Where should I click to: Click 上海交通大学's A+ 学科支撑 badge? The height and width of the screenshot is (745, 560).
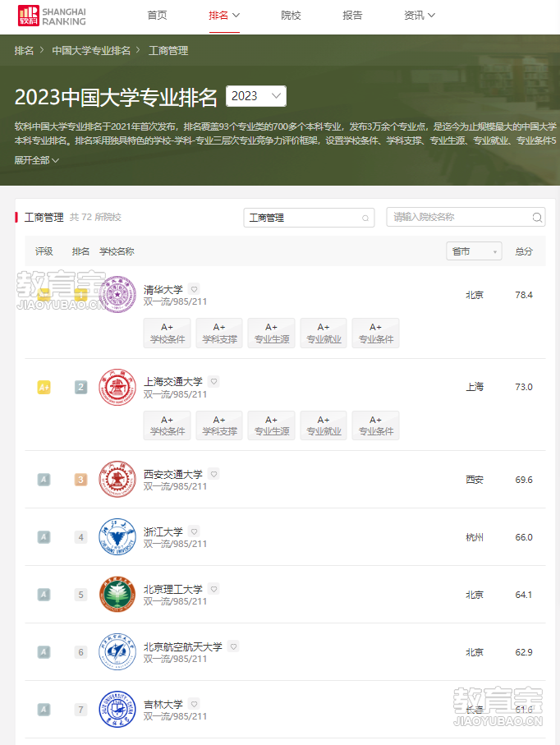pos(219,425)
